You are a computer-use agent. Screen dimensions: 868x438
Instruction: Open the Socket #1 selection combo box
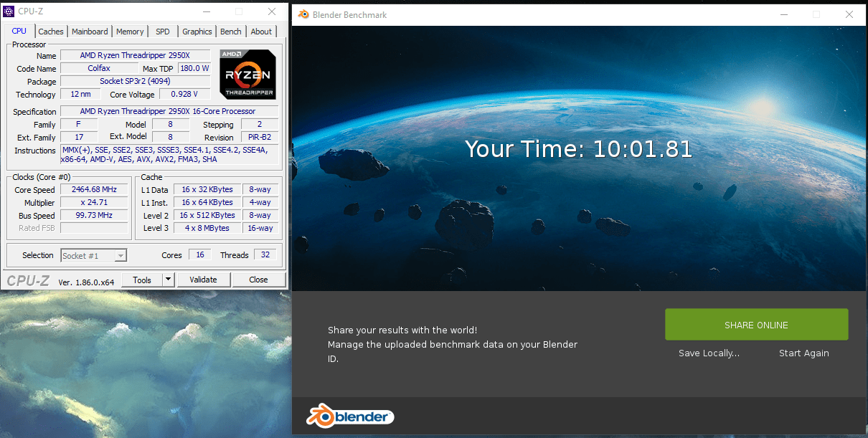[93, 255]
